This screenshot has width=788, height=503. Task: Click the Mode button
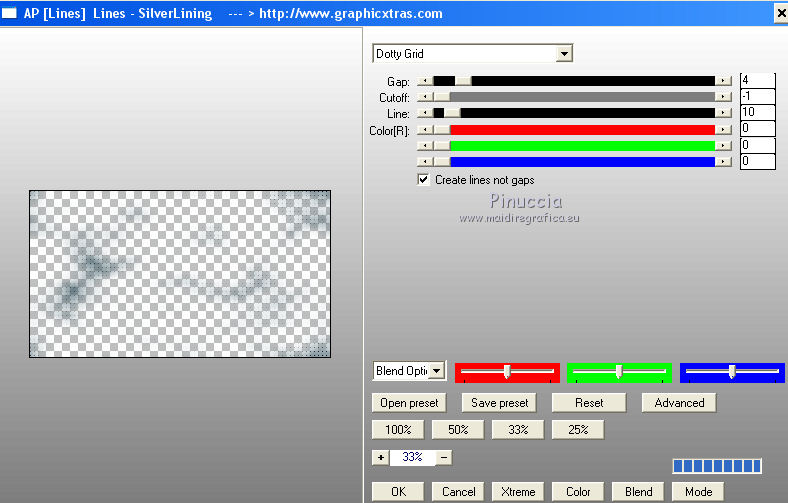(x=698, y=492)
